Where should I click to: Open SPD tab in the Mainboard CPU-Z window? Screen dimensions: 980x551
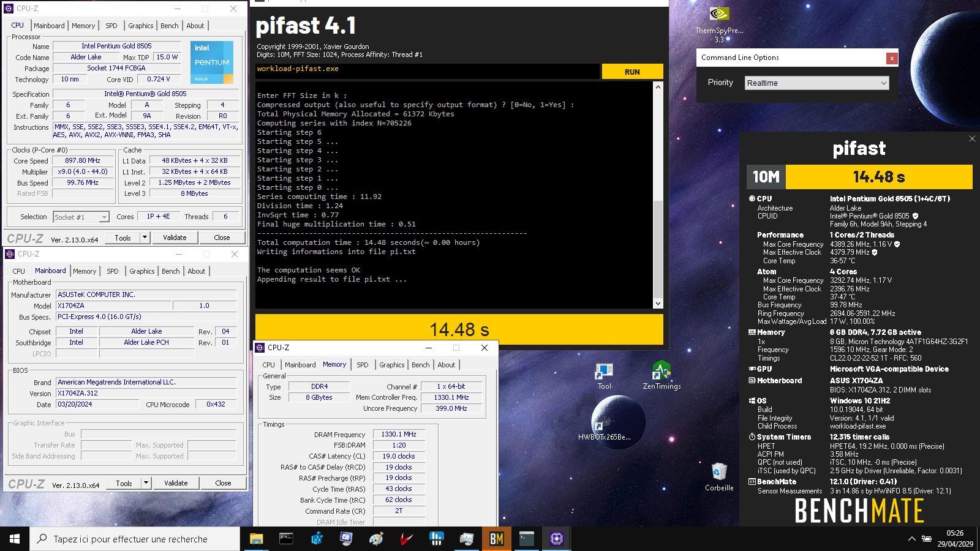pyautogui.click(x=113, y=271)
